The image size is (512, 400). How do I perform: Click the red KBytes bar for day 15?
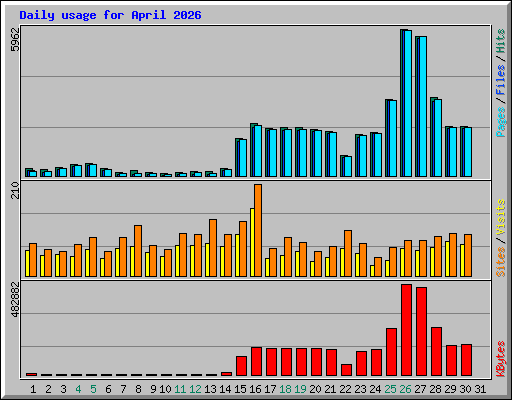241,366
